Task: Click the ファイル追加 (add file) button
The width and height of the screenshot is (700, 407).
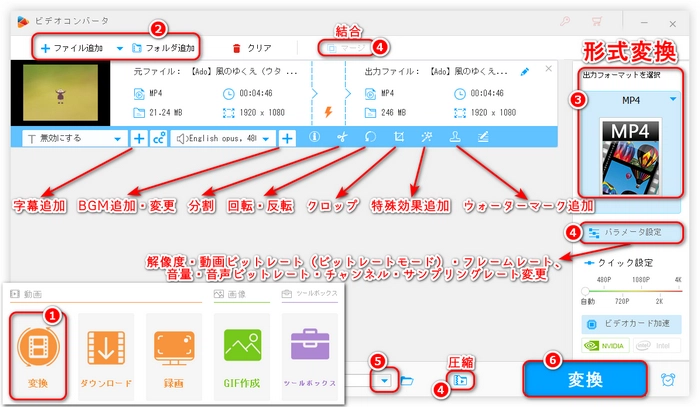Action: [x=71, y=48]
